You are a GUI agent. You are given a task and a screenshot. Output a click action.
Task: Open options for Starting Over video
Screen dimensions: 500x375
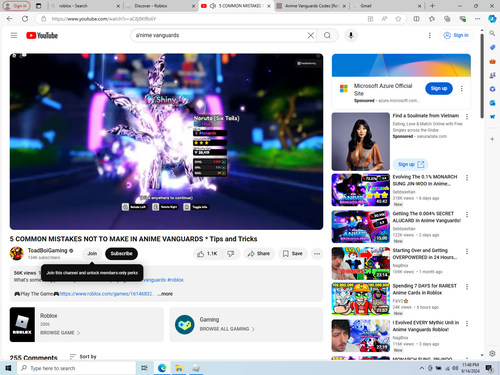(467, 251)
